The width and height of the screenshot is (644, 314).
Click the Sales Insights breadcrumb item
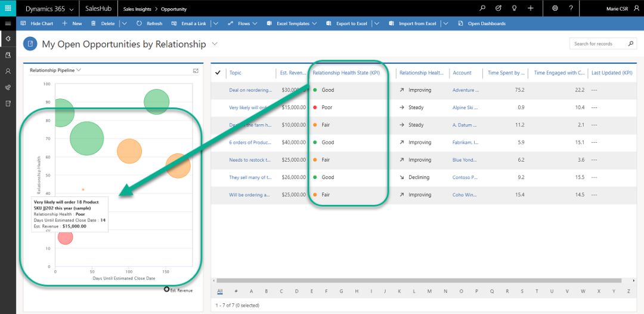click(x=137, y=9)
